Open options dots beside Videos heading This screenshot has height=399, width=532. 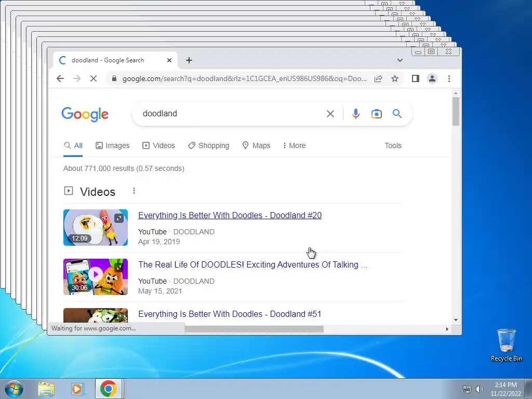point(134,191)
